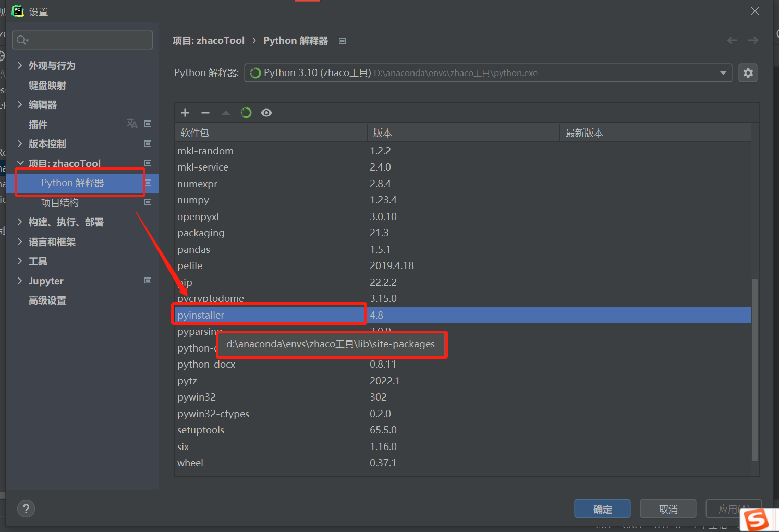The height and width of the screenshot is (532, 779).
Task: Select the mkl-service package row
Action: (463, 167)
